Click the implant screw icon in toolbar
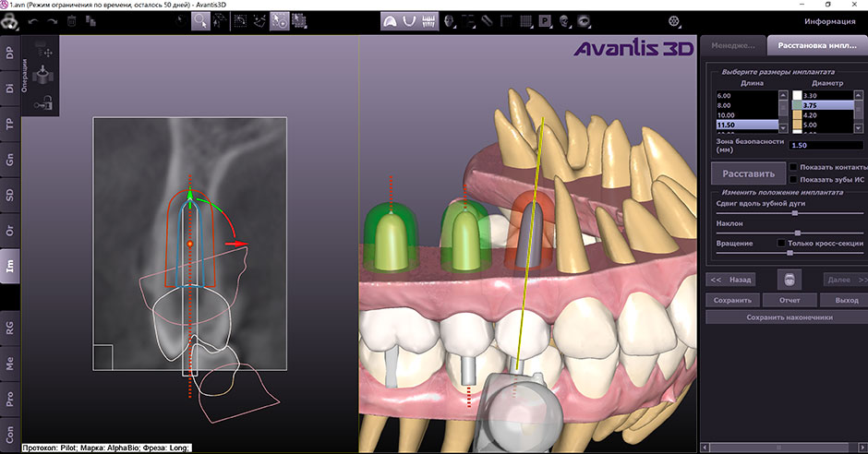868x454 pixels. (487, 21)
